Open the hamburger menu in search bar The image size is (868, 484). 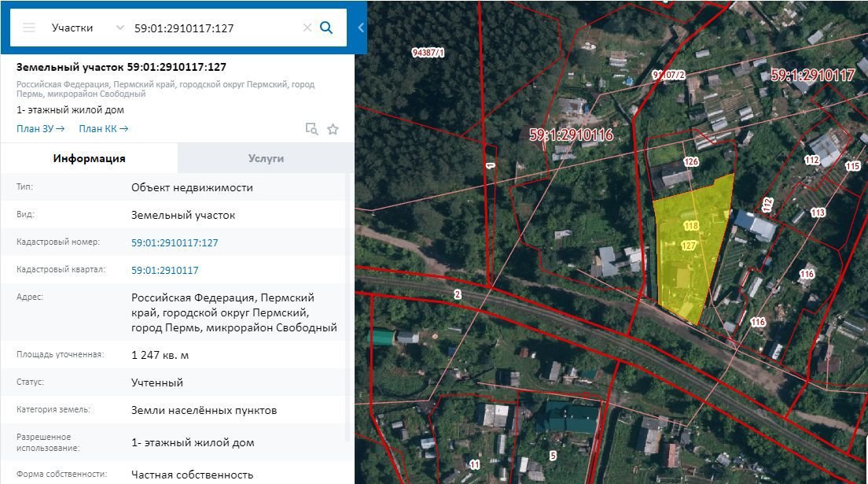pos(29,28)
